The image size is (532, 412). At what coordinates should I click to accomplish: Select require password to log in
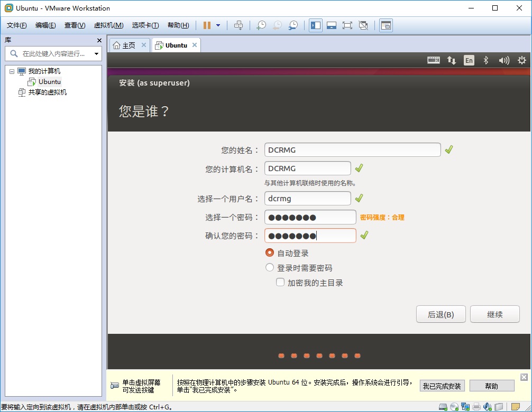tap(270, 268)
